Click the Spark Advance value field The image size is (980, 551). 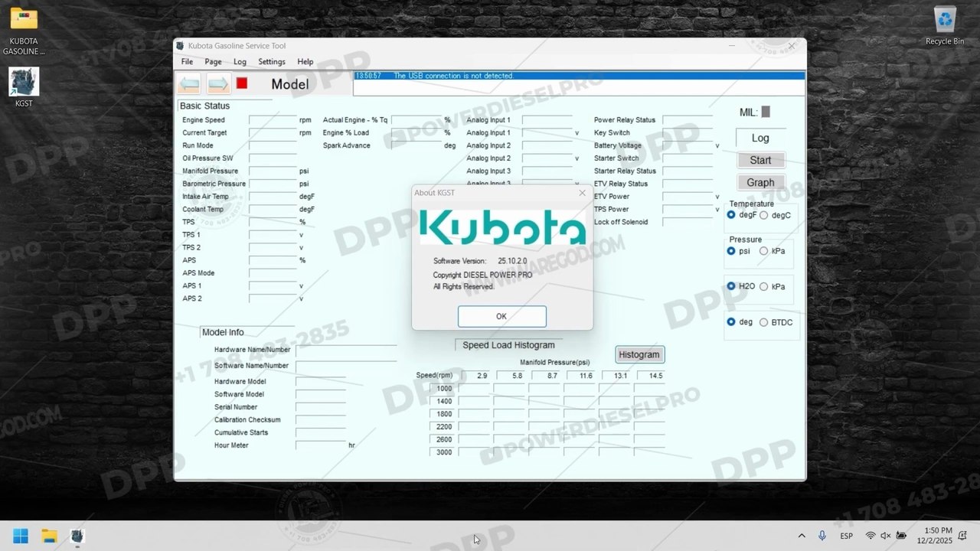416,145
